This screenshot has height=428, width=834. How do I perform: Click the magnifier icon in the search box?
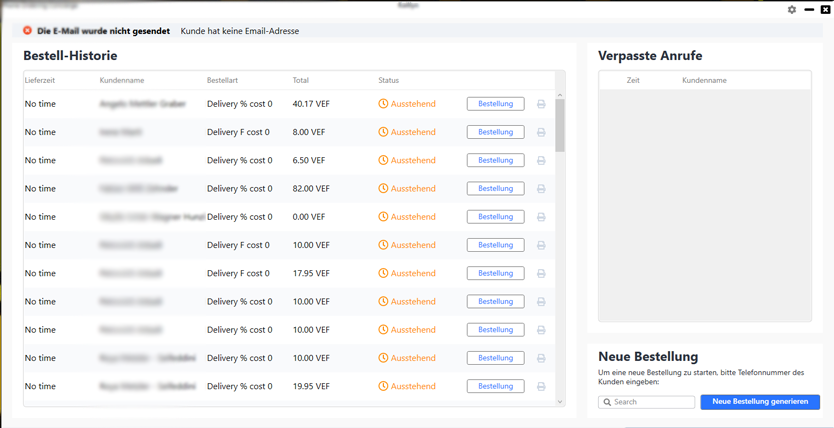(607, 402)
